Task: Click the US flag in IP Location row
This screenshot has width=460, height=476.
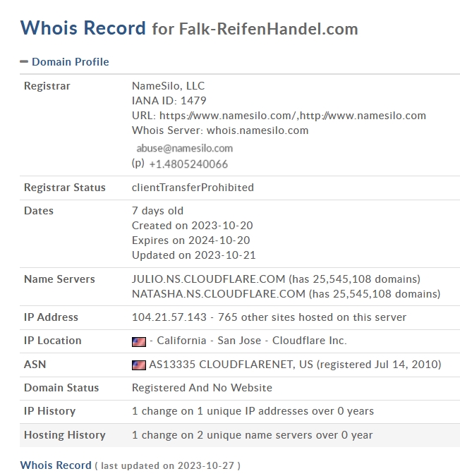Action: [x=139, y=342]
